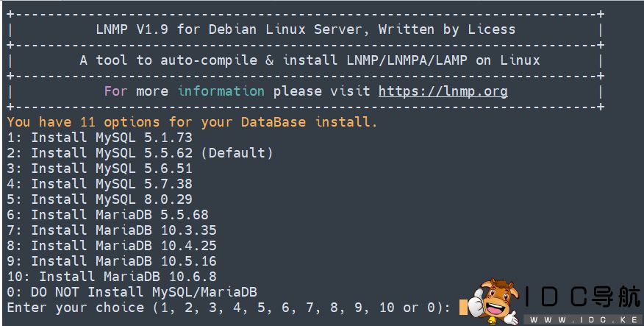Click the orange input cursor at the prompt
This screenshot has height=326, width=644.
[x=463, y=308]
